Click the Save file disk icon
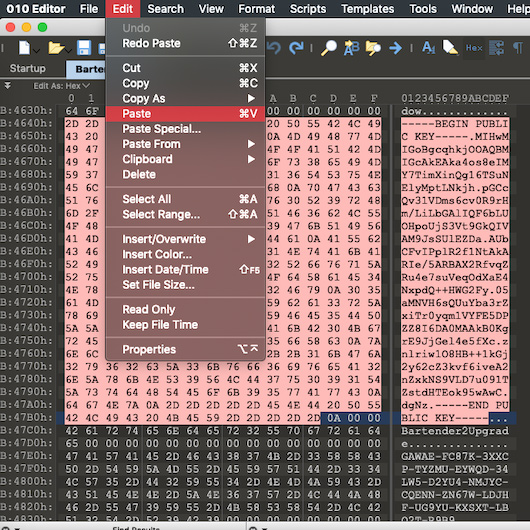 [x=84, y=47]
